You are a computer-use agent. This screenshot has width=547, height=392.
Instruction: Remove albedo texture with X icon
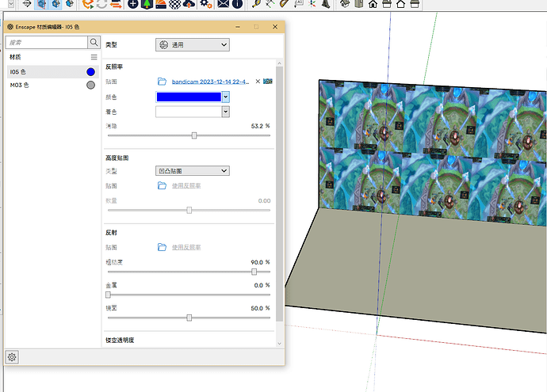[x=258, y=82]
